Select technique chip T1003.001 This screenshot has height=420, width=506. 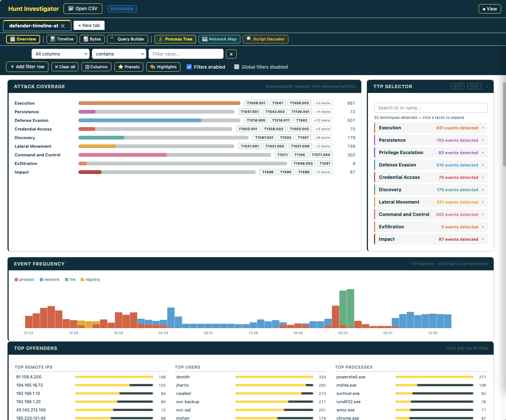click(x=248, y=129)
